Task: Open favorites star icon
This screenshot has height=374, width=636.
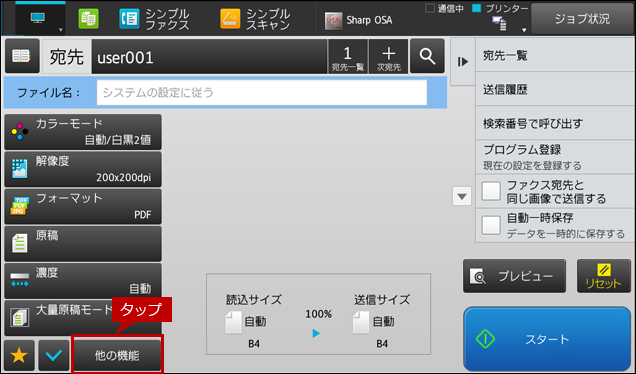Action: pos(19,355)
